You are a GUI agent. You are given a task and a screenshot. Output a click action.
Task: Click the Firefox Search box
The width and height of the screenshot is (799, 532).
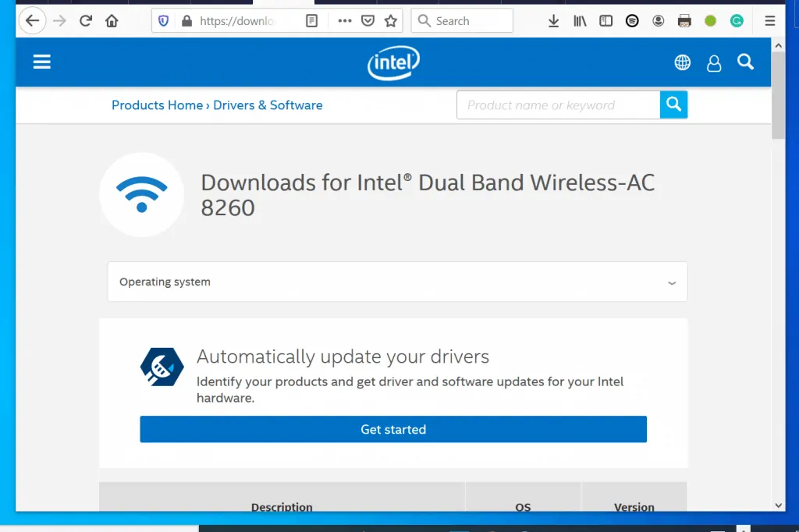coord(462,21)
